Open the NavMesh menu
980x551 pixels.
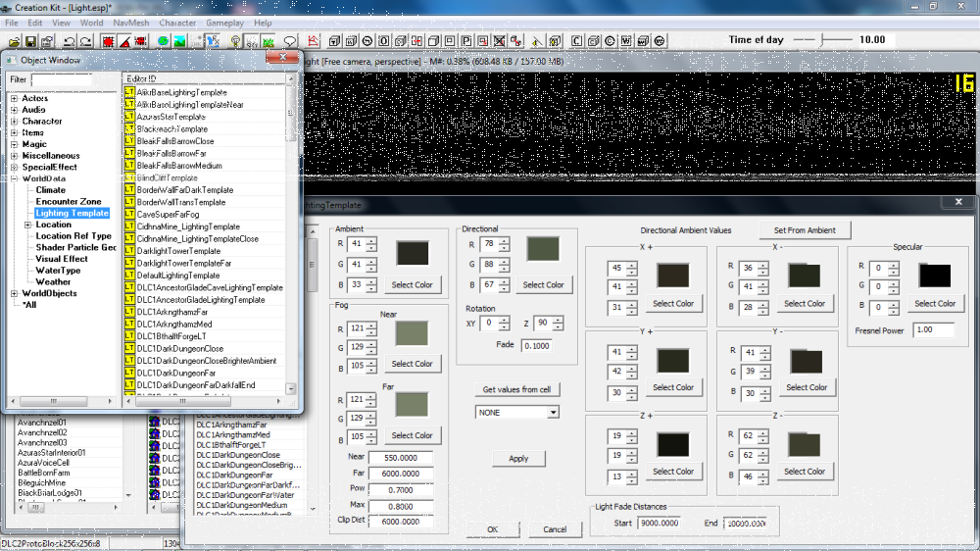pos(131,23)
